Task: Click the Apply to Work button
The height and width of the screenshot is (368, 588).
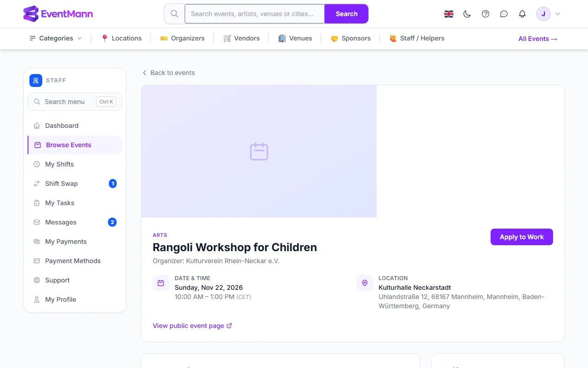Action: 521,237
